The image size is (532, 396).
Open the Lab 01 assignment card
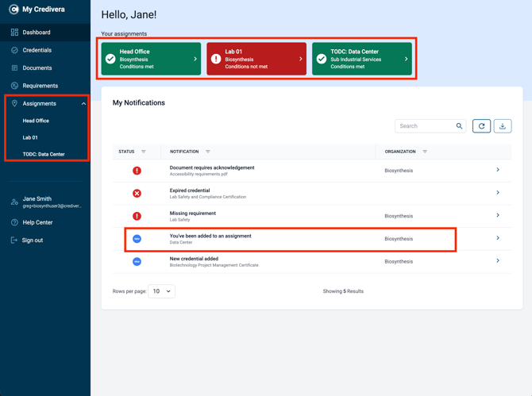(x=256, y=59)
